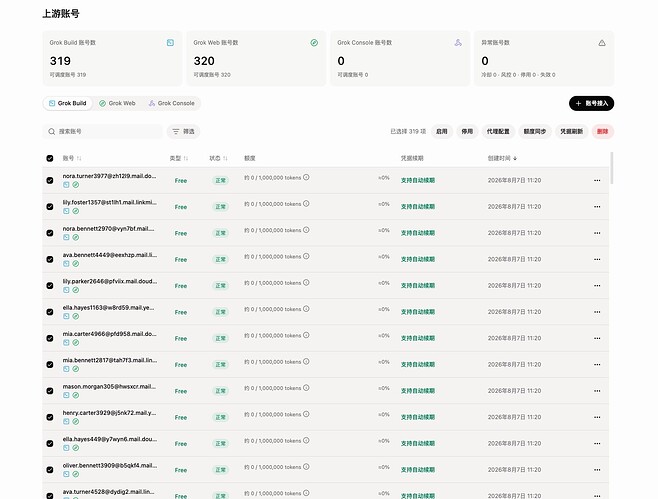This screenshot has width=658, height=499.
Task: Uncheck henry.carter3929 row checkbox
Action: (50, 417)
